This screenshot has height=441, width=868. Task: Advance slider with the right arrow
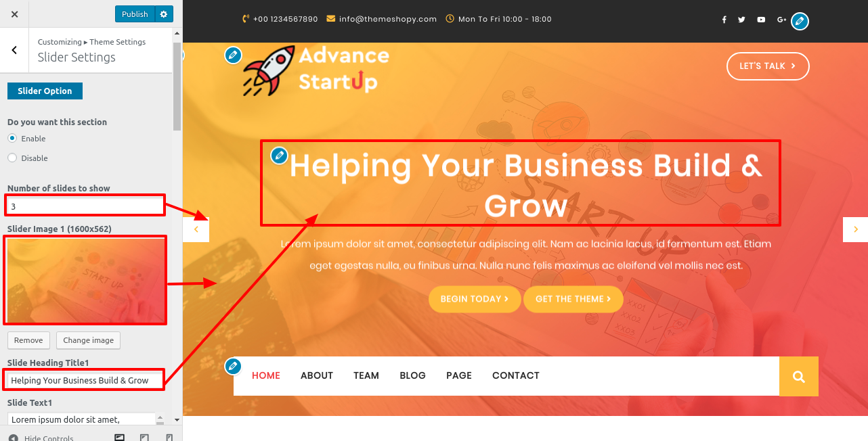click(x=855, y=229)
